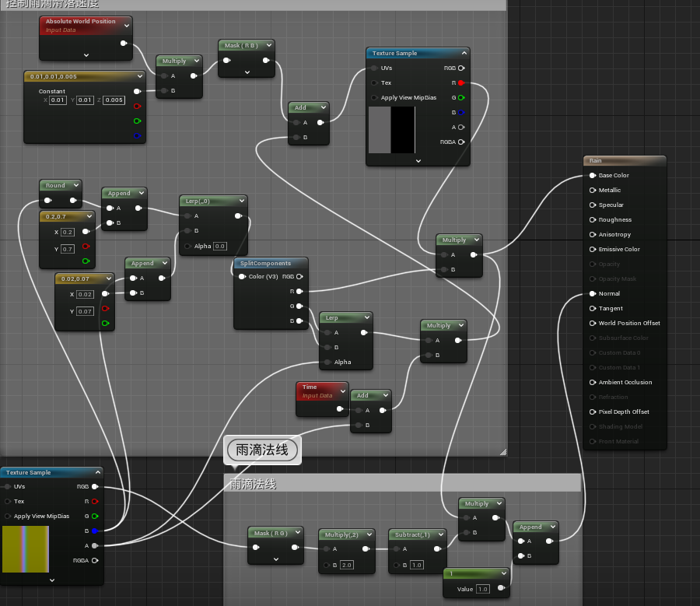Click the Metallic input pin
700x606 pixels.
[593, 190]
